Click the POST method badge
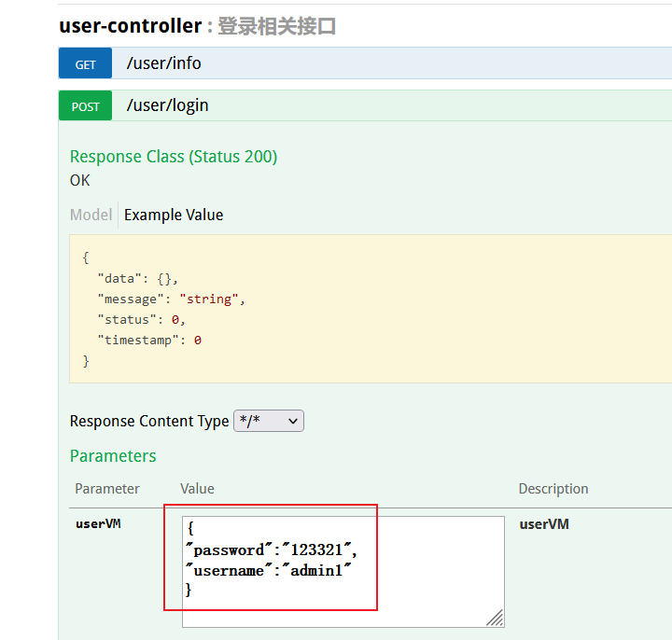 point(85,106)
